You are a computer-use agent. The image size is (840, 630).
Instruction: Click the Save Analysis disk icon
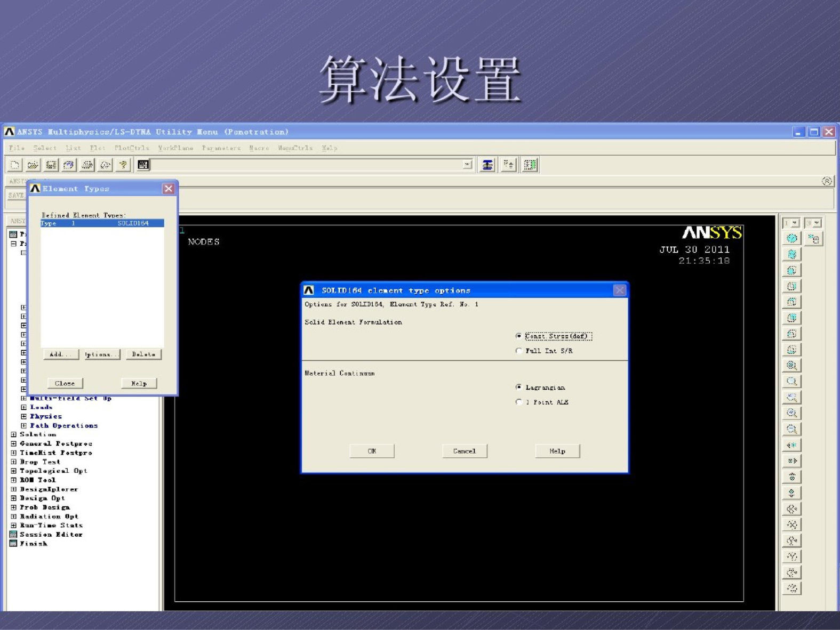(x=51, y=165)
